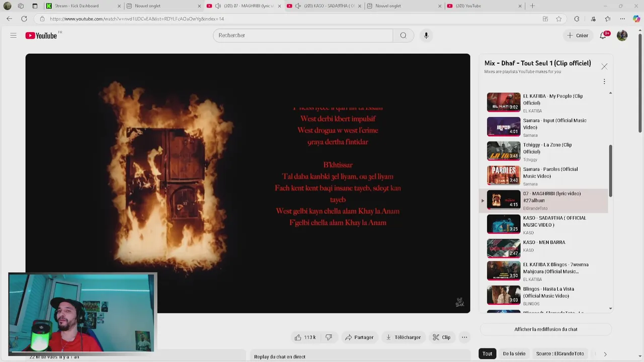Click the browser address bar URL
This screenshot has width=644, height=362.
pyautogui.click(x=137, y=19)
